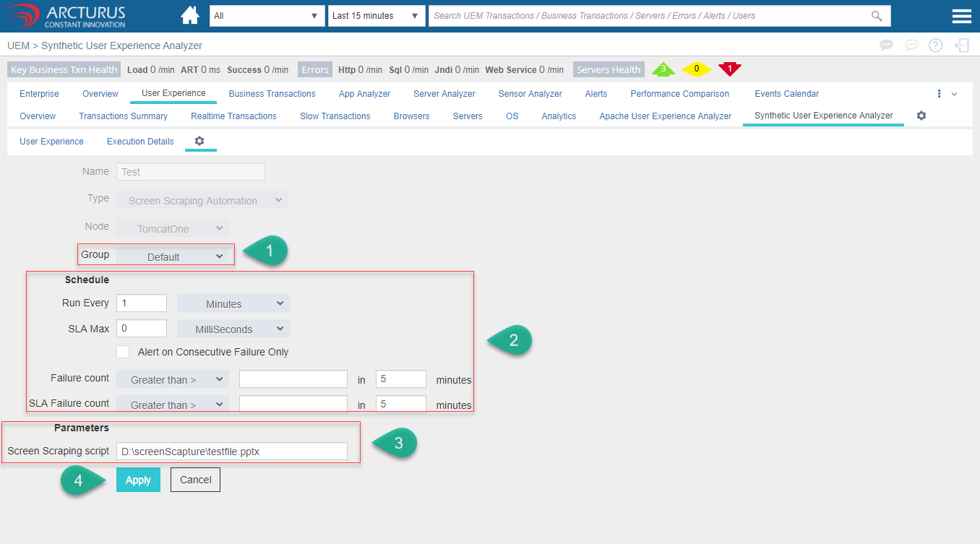Click the logout icon at top right
The height and width of the screenshot is (544, 980).
coord(961,46)
